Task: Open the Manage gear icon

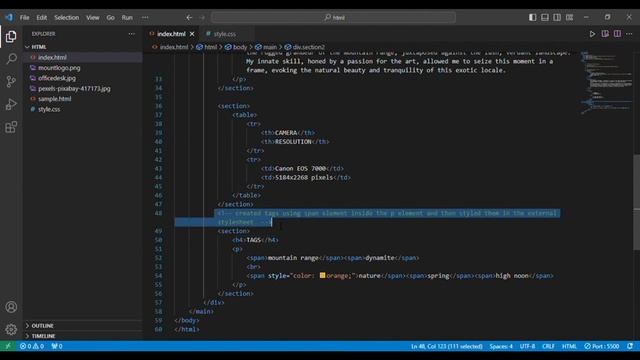Action: (x=11, y=329)
